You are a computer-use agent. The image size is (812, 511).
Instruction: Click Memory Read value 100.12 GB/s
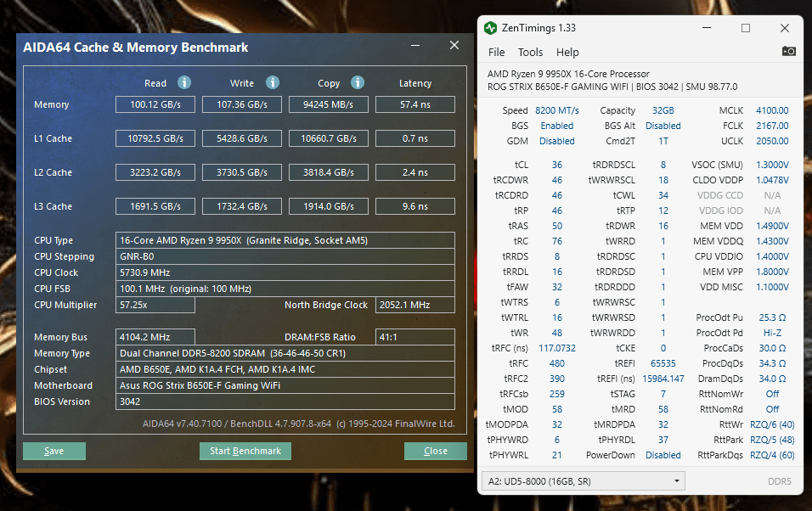pos(155,104)
